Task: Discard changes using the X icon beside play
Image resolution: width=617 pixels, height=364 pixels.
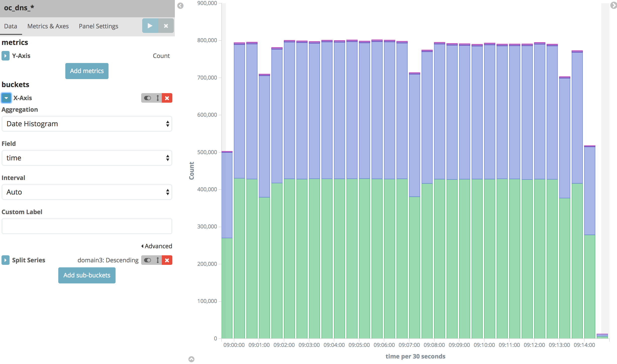Action: [166, 26]
